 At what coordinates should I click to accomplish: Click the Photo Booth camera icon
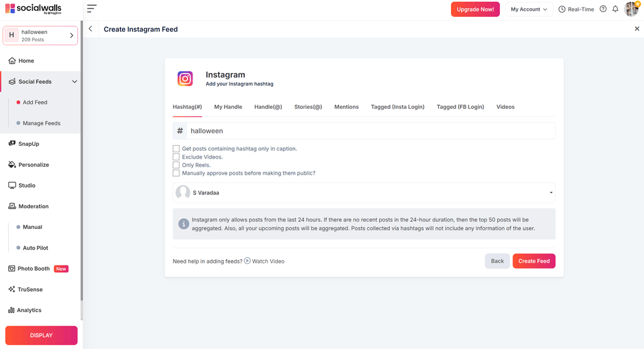pyautogui.click(x=11, y=269)
